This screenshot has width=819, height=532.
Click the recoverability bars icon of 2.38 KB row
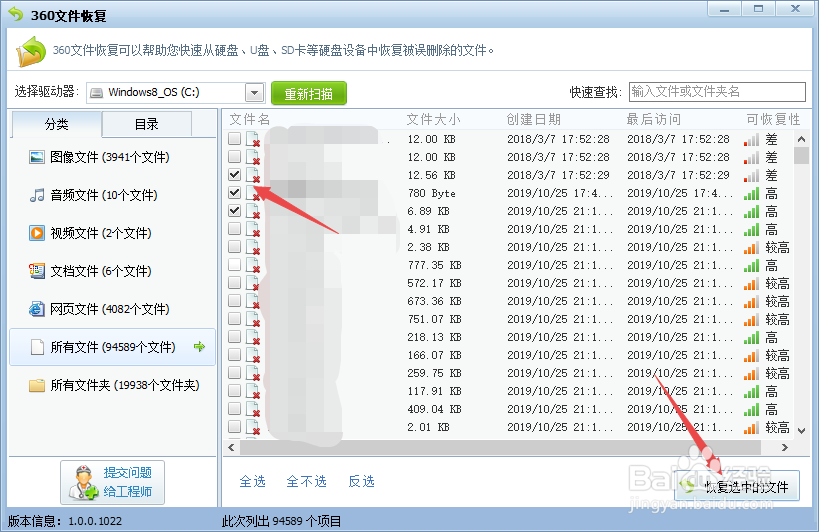pos(751,247)
